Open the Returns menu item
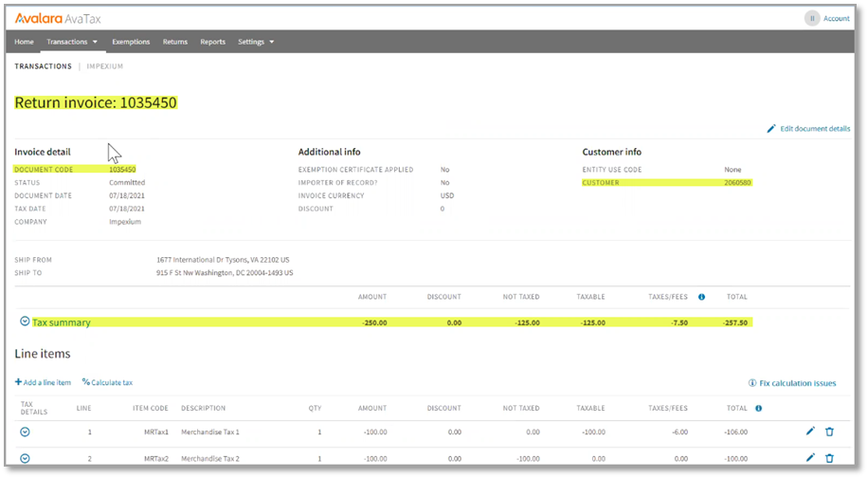This screenshot has height=478, width=868. pos(175,42)
